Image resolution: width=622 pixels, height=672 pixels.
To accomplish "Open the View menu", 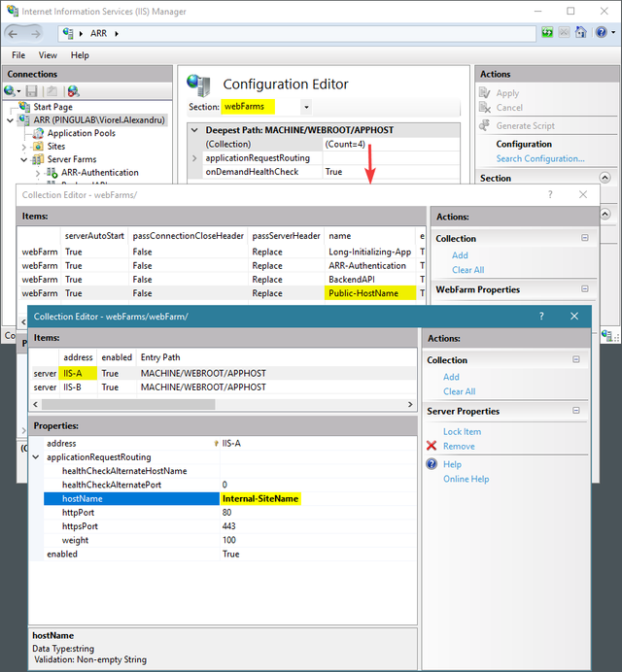I will pyautogui.click(x=48, y=55).
